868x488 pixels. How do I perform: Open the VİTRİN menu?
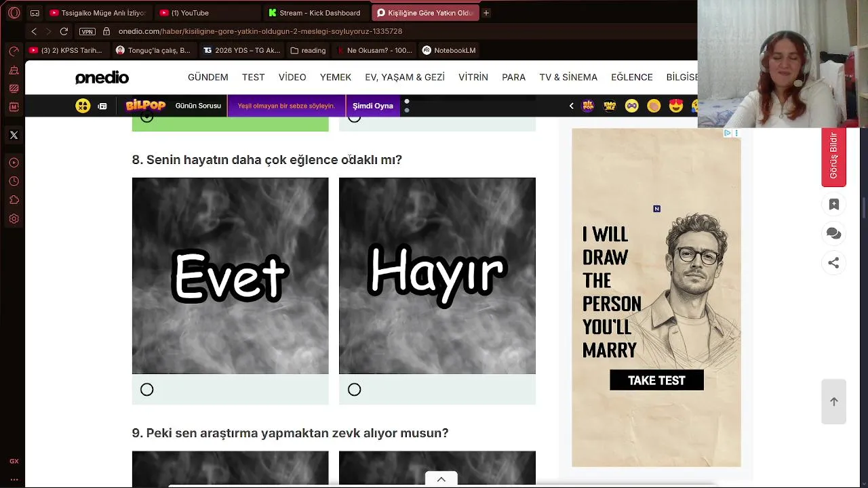(473, 77)
